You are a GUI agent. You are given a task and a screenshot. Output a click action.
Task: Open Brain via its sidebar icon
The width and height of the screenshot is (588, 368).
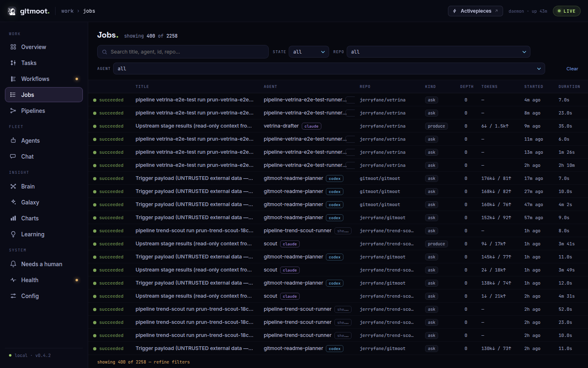(13, 186)
